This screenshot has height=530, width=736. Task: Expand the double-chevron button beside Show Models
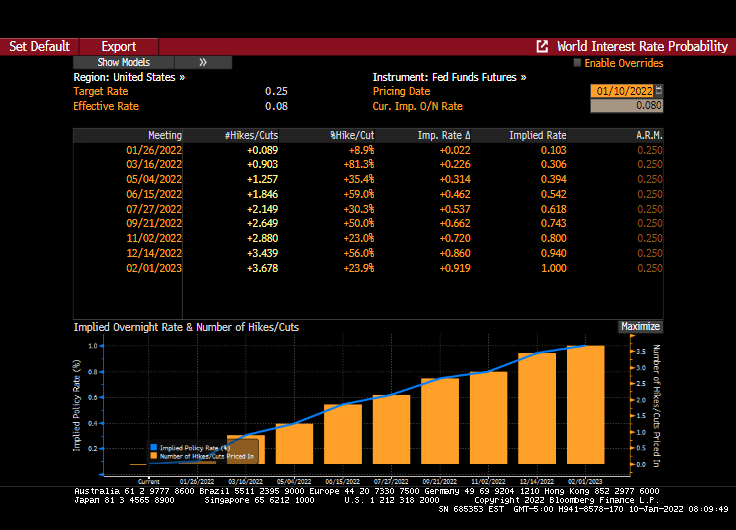tap(203, 62)
